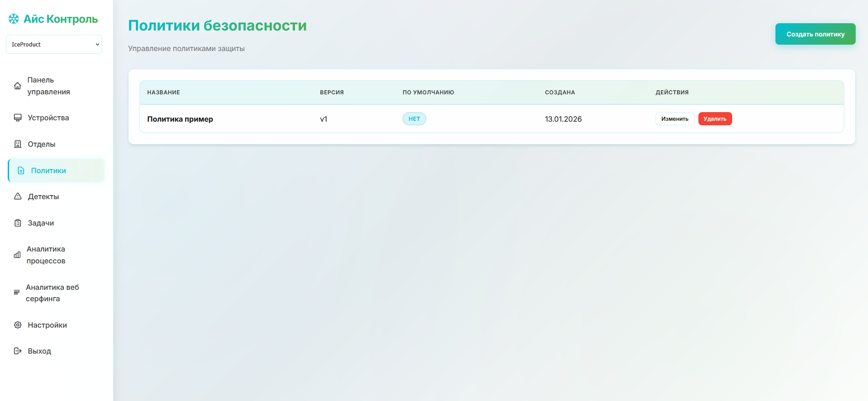Click the СОЗДАНА column header
This screenshot has height=401, width=868.
(x=560, y=93)
